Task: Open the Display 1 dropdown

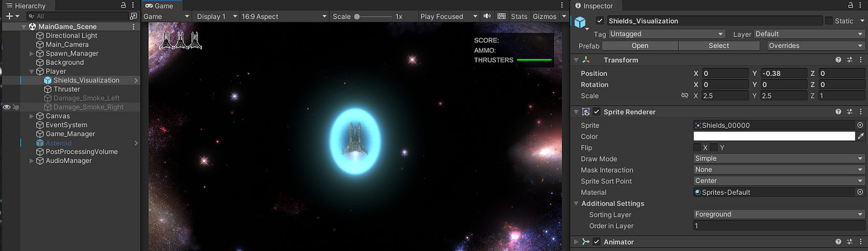Action: 217,16
